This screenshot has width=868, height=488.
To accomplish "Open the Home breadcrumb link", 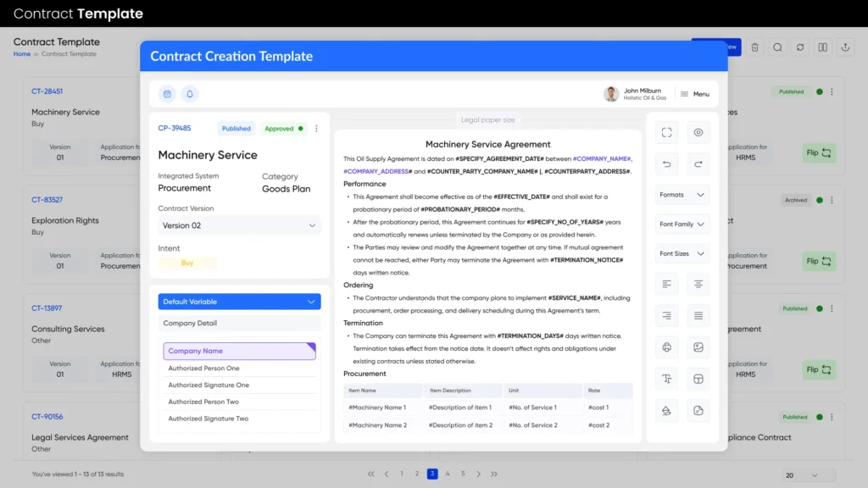I will click(21, 53).
